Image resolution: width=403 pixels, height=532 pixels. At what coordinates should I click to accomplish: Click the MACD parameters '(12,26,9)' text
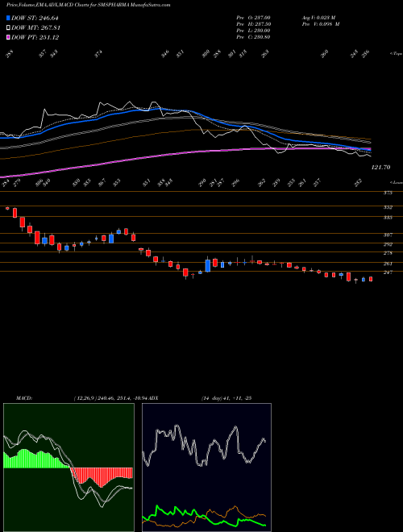85,398
